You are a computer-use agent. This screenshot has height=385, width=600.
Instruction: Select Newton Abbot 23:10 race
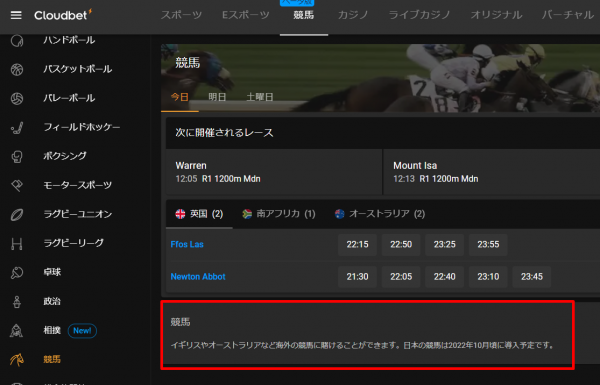488,277
